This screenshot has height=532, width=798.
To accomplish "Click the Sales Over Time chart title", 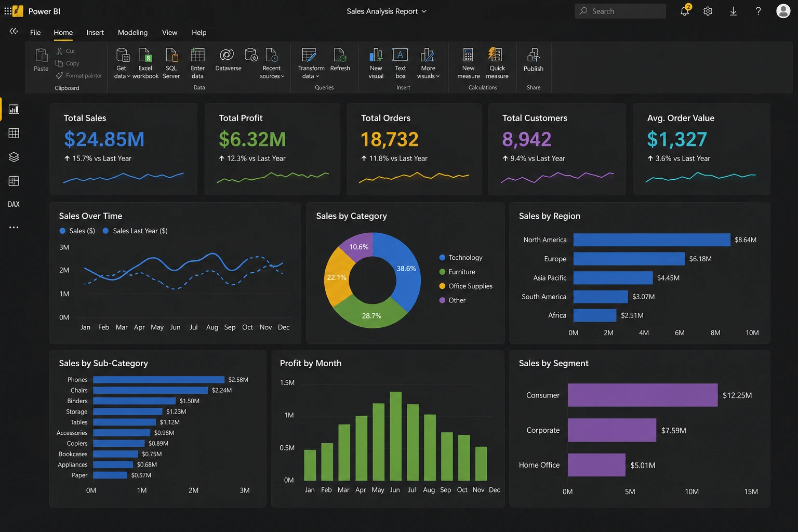I will coord(90,216).
